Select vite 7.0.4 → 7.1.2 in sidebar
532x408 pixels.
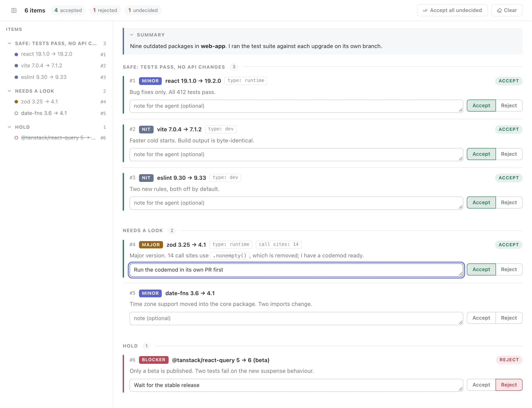[x=60, y=66]
